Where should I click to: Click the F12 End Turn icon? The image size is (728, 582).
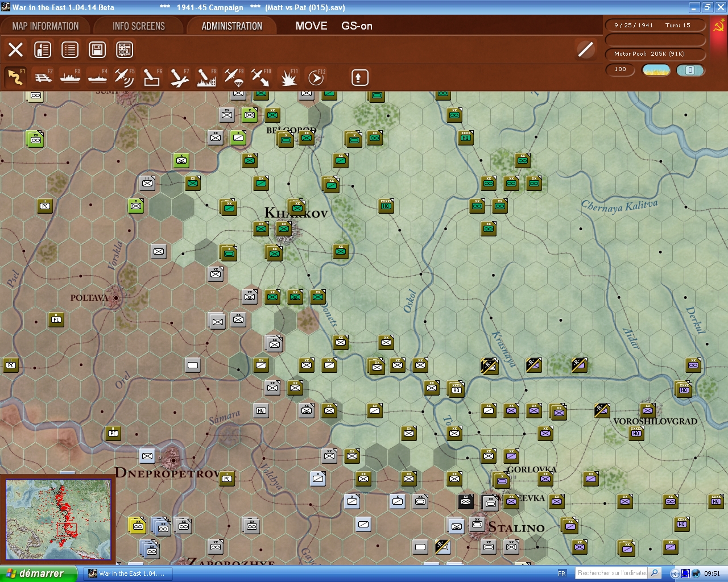[x=316, y=77]
